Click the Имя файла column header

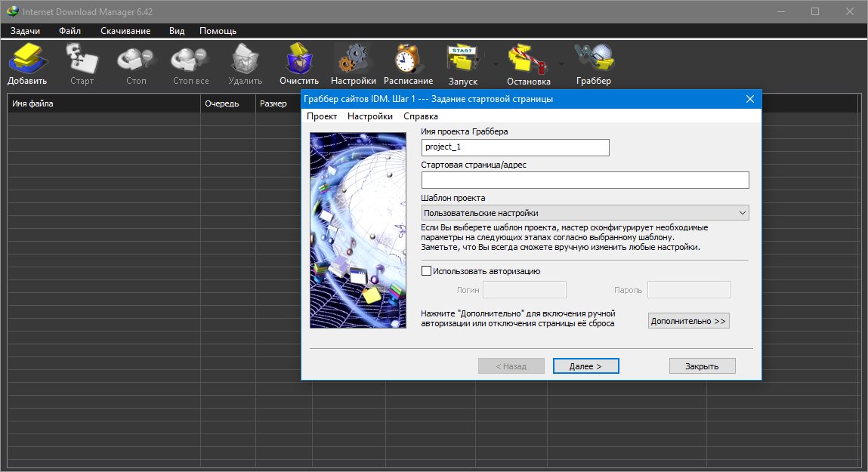tap(103, 104)
